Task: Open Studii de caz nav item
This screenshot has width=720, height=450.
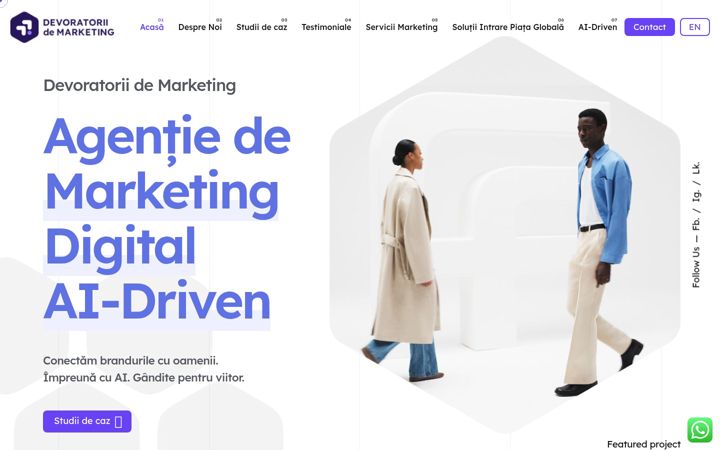Action: [x=262, y=27]
